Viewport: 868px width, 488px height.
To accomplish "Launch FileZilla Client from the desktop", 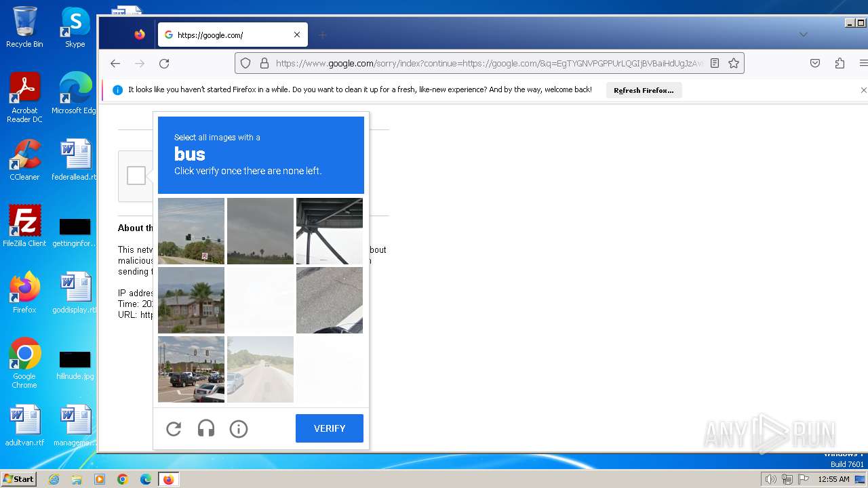I will (x=24, y=226).
